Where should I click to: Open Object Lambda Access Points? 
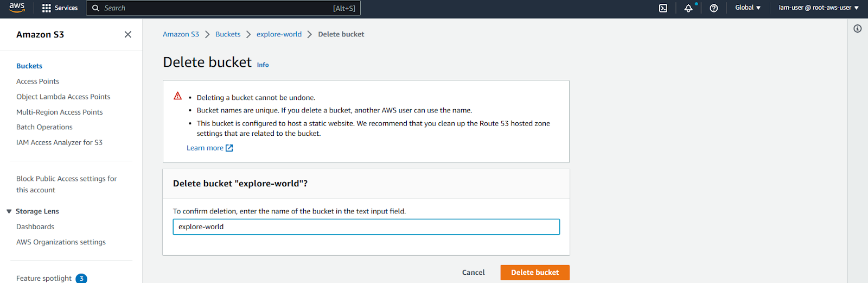63,97
